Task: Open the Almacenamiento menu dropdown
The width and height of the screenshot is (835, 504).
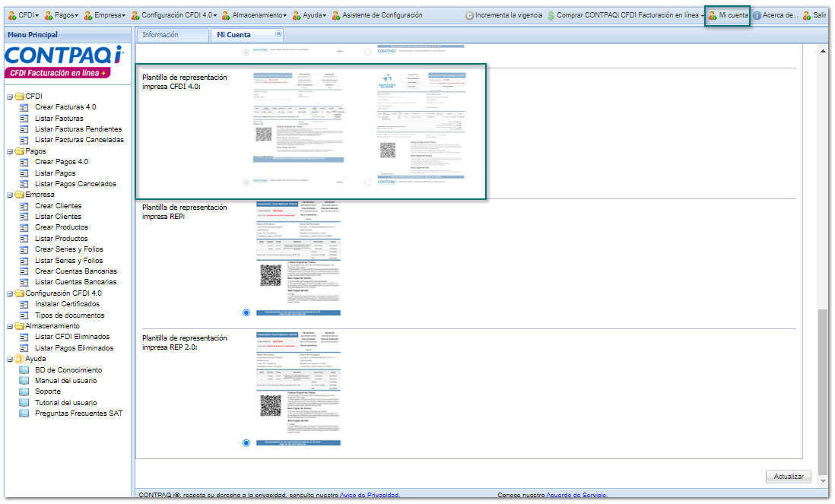Action: coord(254,15)
